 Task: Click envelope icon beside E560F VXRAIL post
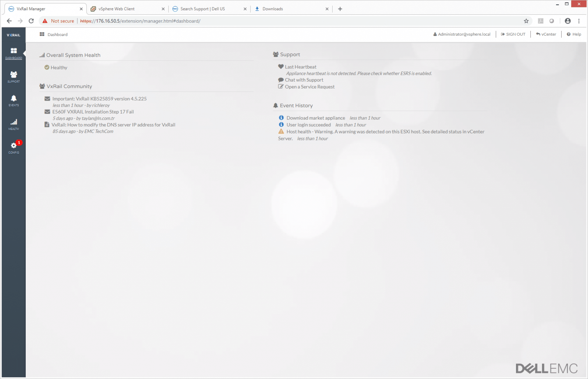(47, 112)
